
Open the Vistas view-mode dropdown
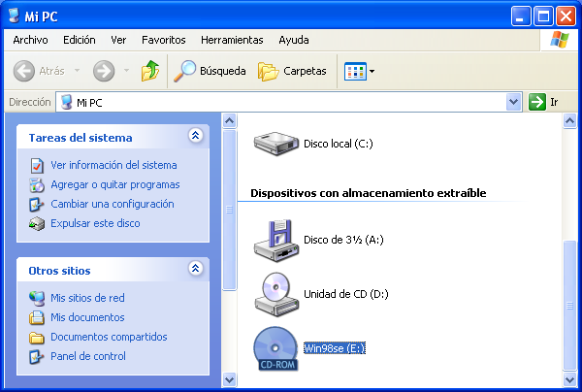click(x=372, y=72)
